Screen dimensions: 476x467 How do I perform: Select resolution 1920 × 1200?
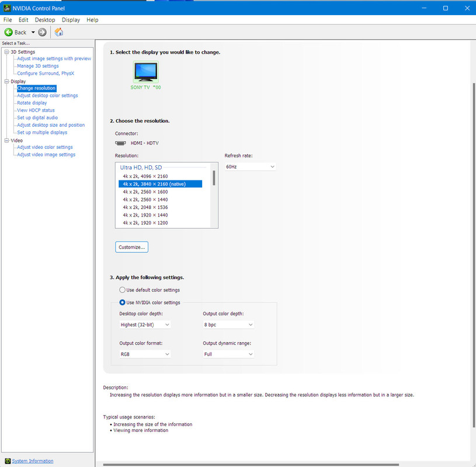[x=160, y=223]
